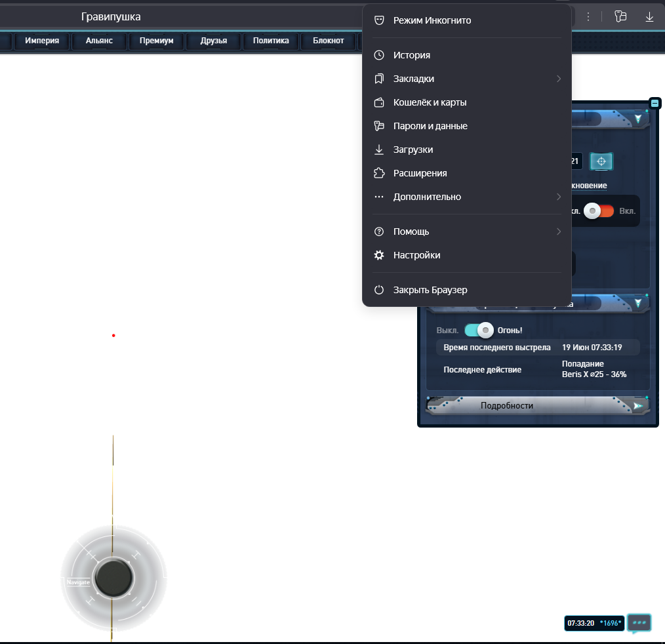Toggle the Огонь! fire switch

pyautogui.click(x=479, y=330)
